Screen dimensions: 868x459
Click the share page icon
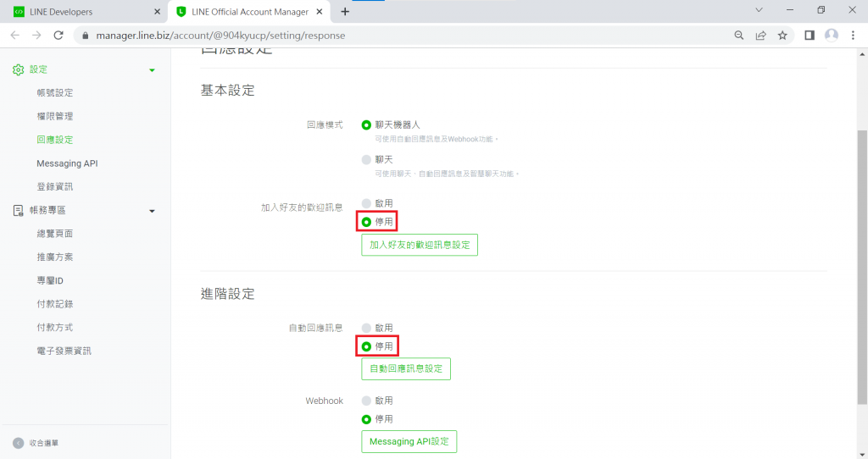point(760,36)
